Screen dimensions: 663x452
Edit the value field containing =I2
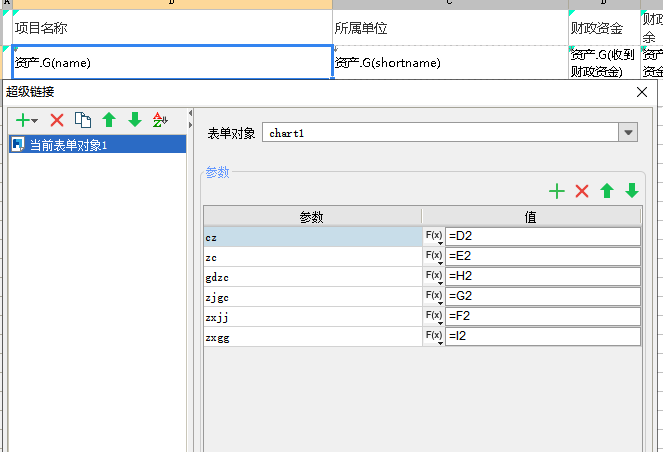[543, 336]
